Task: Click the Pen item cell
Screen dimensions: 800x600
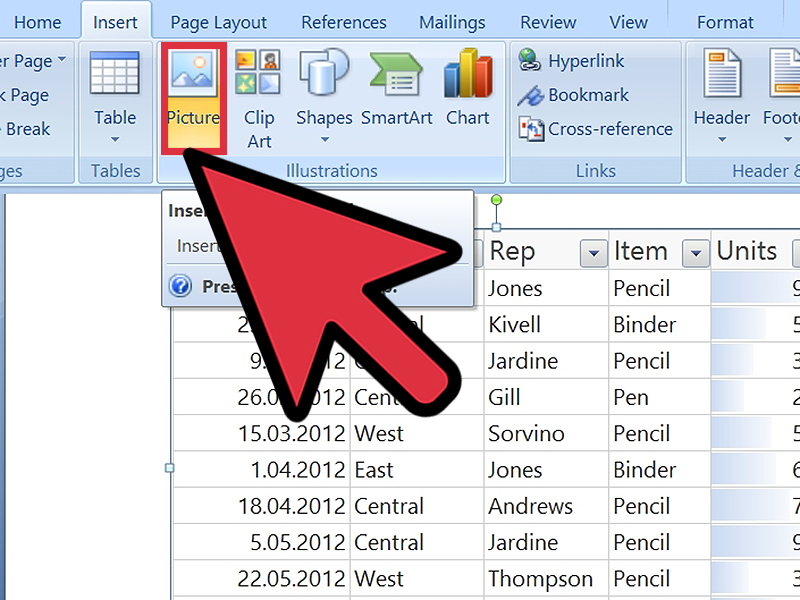Action: point(660,397)
